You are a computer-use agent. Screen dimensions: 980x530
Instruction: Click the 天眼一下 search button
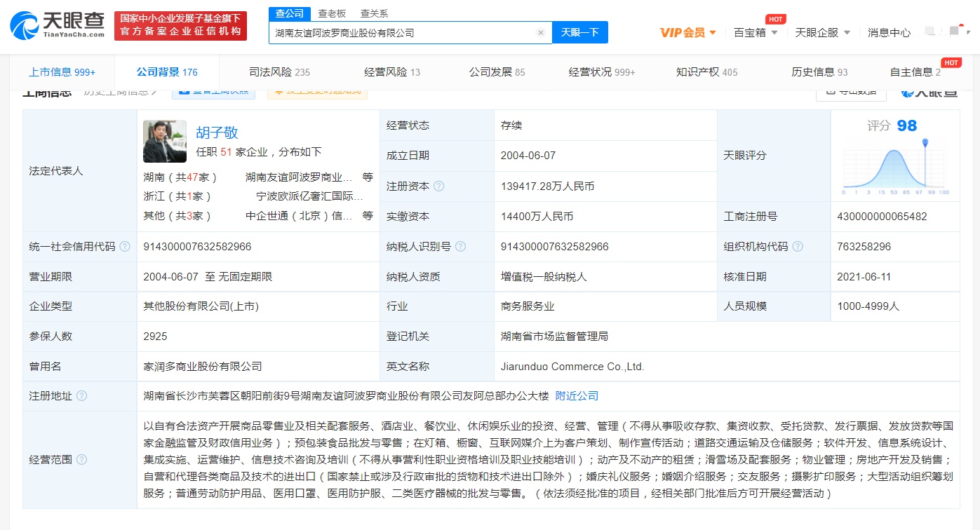[x=580, y=32]
